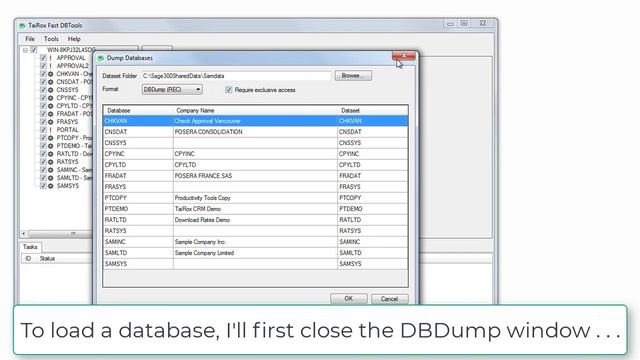Click the Dump Databases dialog title icon
The image size is (640, 360).
coord(100,58)
